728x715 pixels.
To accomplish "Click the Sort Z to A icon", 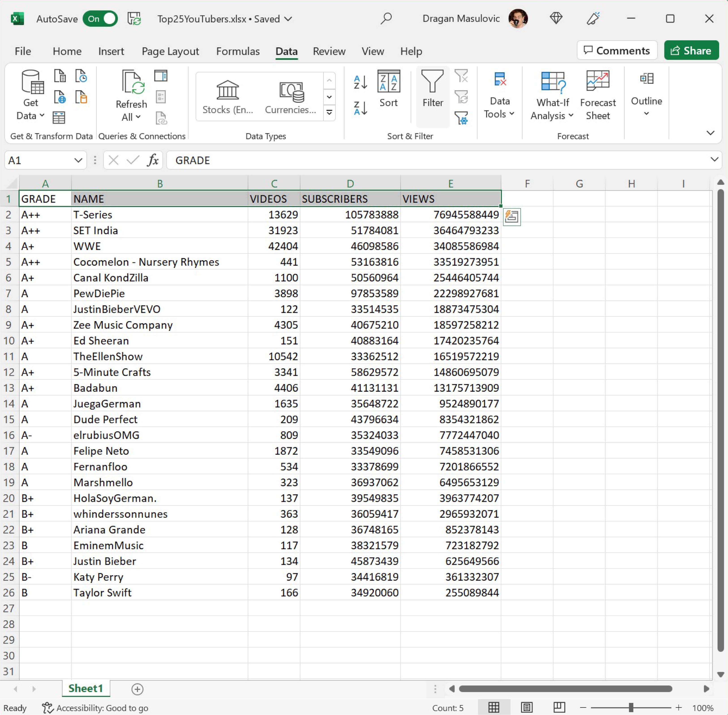I will 360,108.
